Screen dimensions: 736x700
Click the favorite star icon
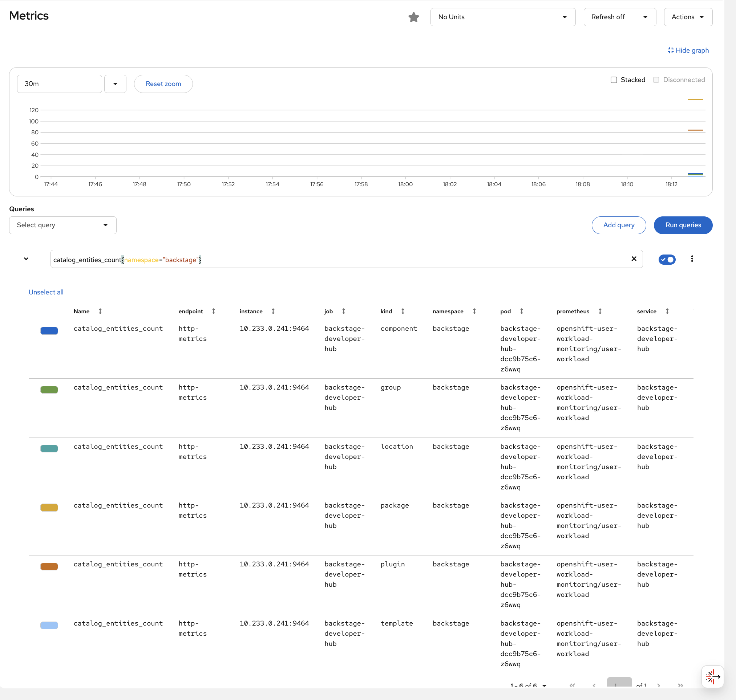point(414,17)
